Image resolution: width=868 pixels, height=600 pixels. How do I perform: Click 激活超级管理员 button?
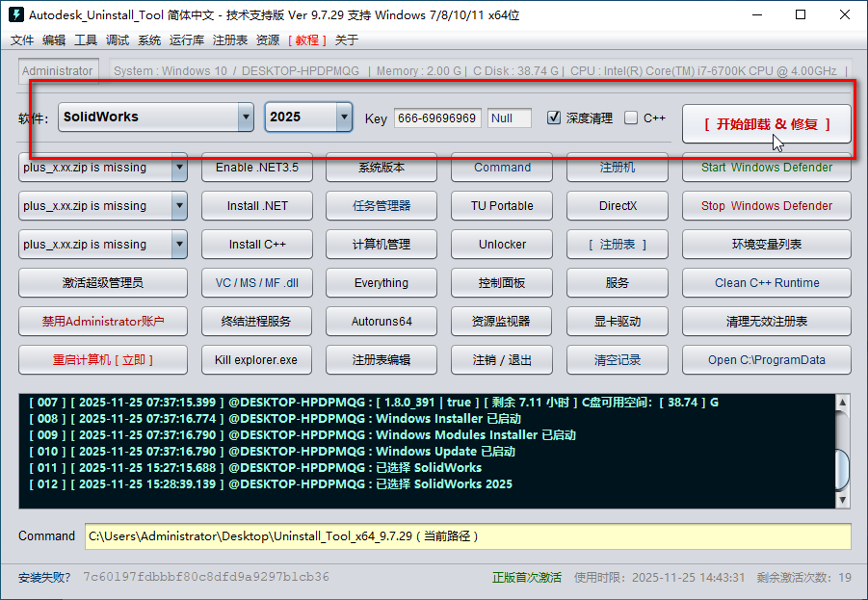pos(103,283)
